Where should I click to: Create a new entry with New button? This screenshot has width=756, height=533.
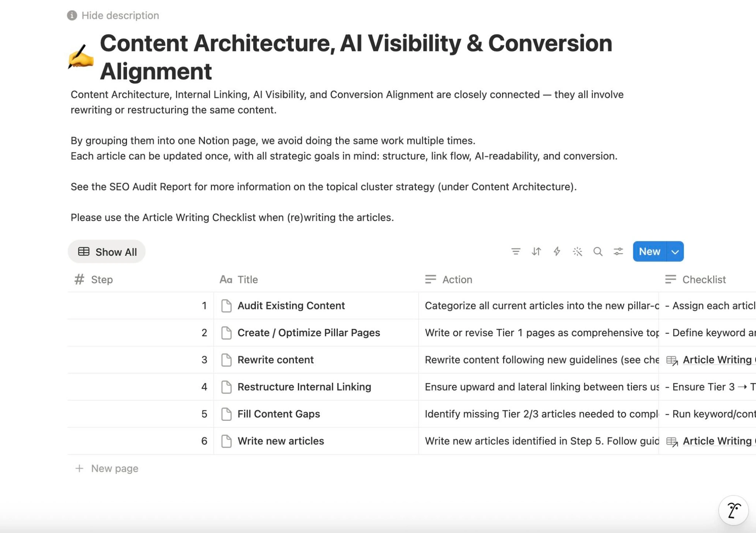click(650, 251)
